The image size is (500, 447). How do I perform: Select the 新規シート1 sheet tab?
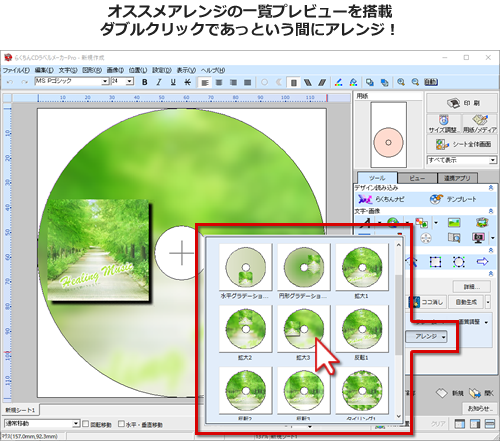(20, 410)
